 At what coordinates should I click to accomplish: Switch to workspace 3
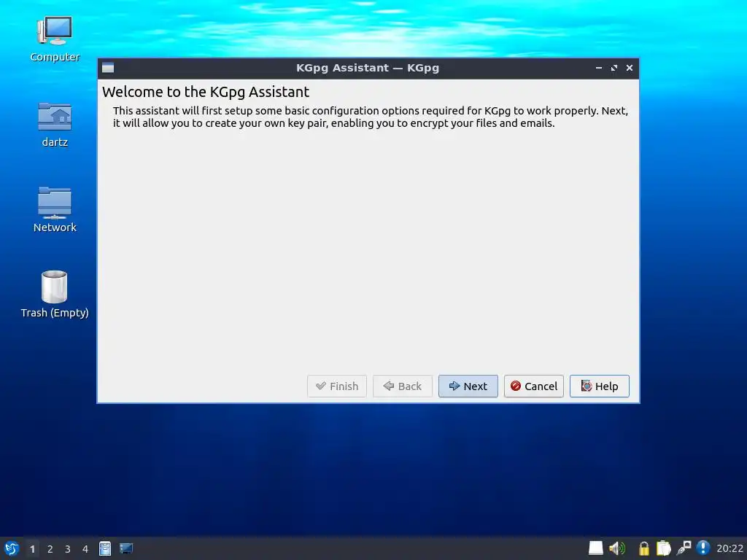pyautogui.click(x=68, y=549)
